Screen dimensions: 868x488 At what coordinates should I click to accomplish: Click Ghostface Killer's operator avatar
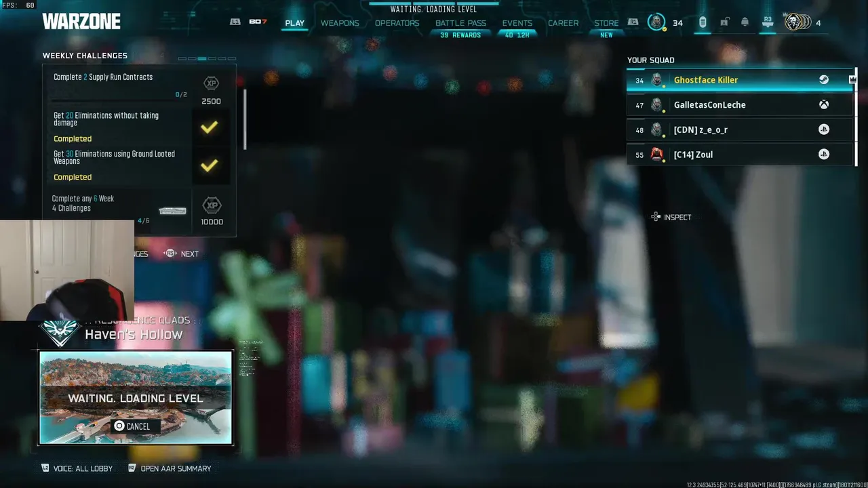pos(656,80)
